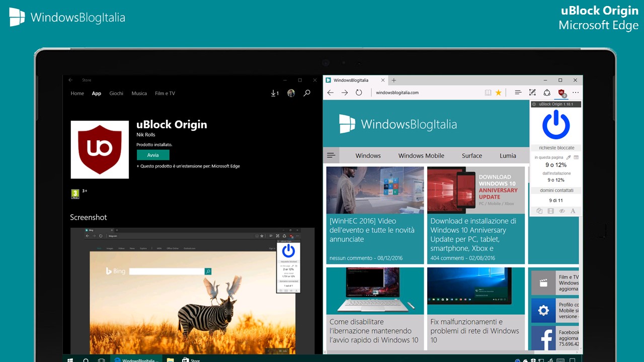Toggle uBlock Origin big power button
This screenshot has width=644, height=362.
pyautogui.click(x=556, y=125)
